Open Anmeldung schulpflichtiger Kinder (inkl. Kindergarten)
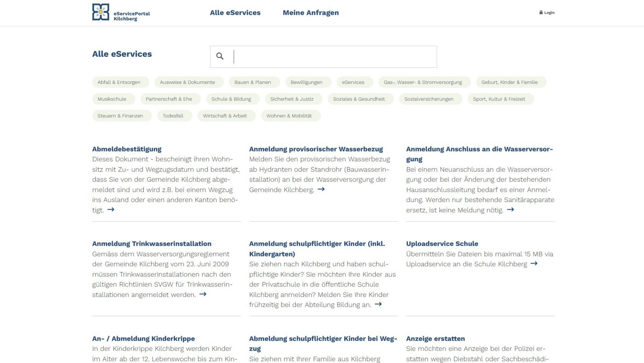This screenshot has width=644, height=363. tap(317, 249)
